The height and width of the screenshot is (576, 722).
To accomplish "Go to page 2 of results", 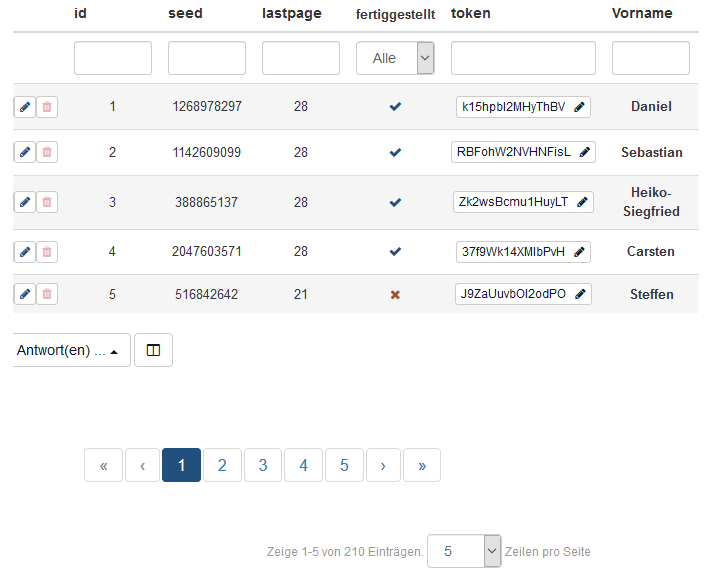I will pos(222,465).
